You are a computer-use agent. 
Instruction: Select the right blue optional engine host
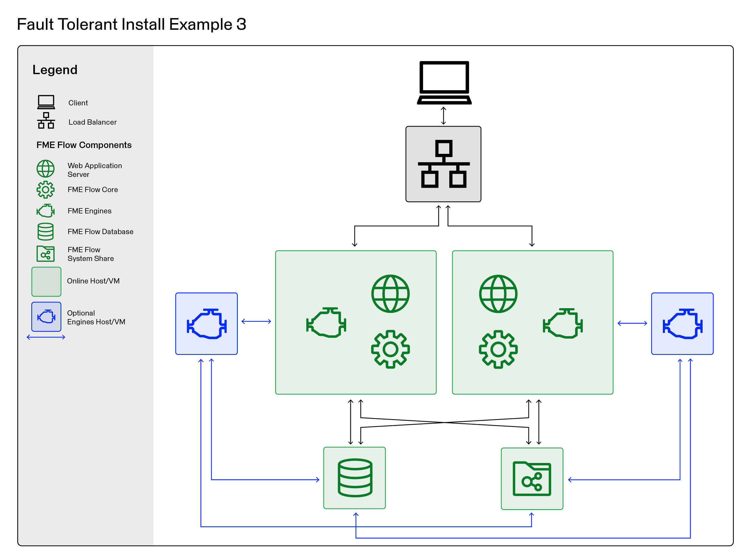pos(682,323)
